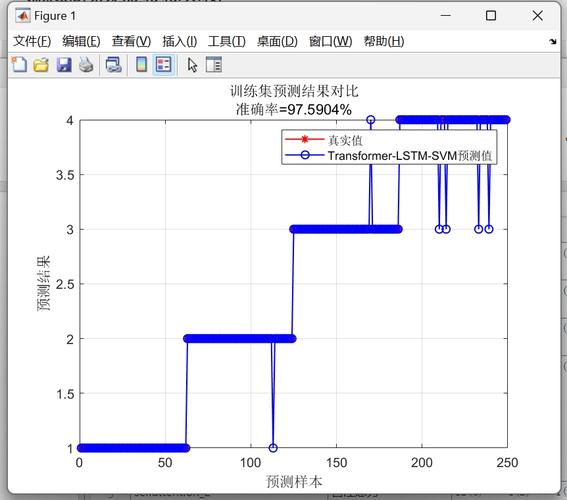Select the Edit Plot arrow tool
This screenshot has height=500, width=567.
click(192, 65)
